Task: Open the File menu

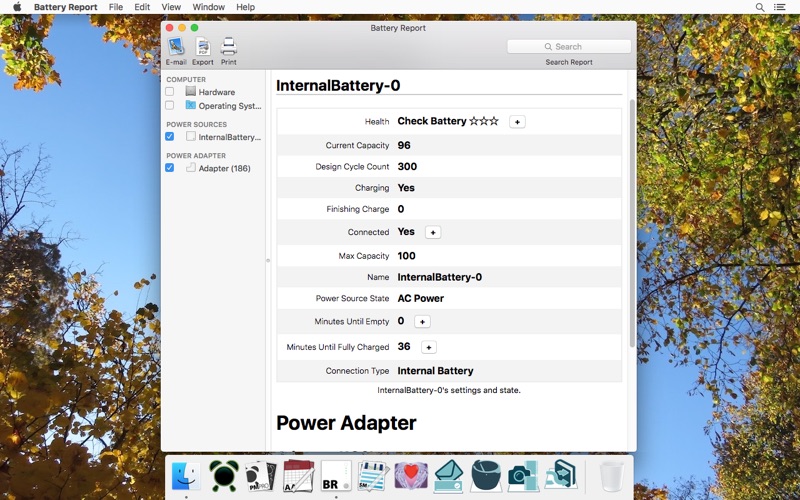Action: [x=116, y=7]
